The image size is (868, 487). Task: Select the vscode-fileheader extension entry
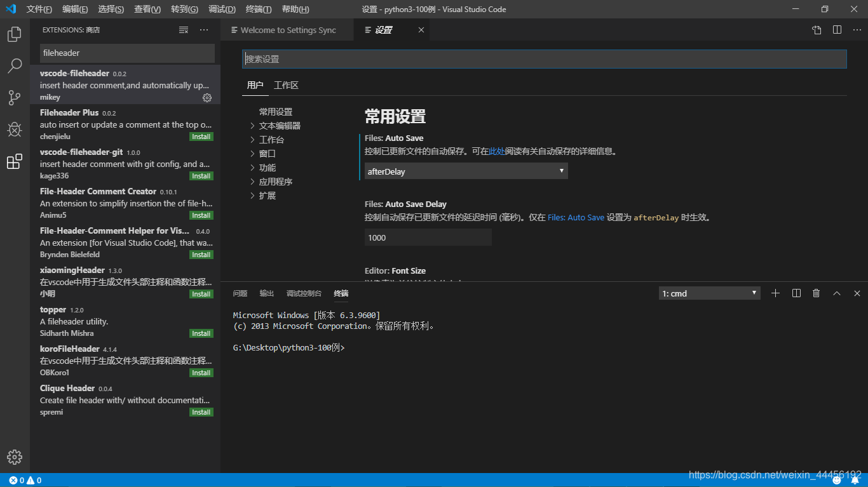coord(125,85)
